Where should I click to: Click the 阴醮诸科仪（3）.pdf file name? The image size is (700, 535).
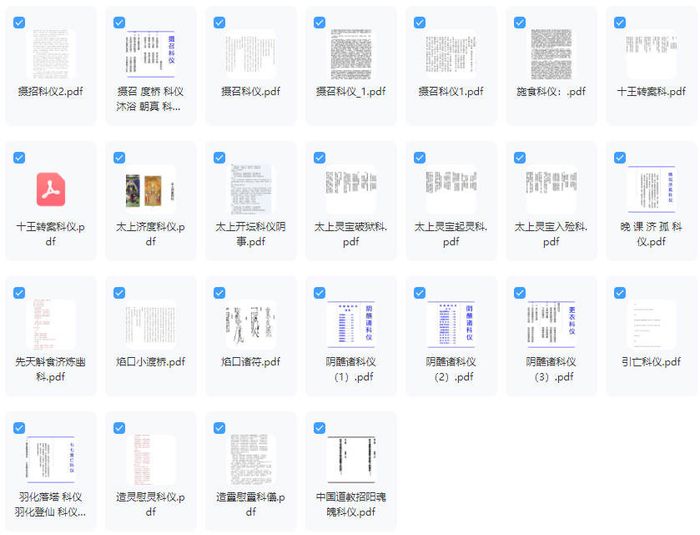(x=550, y=369)
